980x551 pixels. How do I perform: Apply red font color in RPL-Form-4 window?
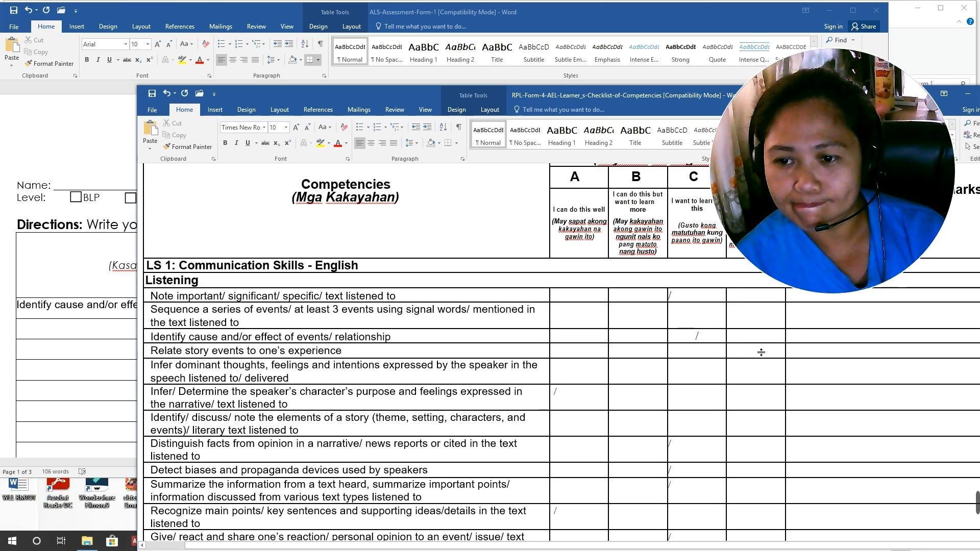click(337, 143)
